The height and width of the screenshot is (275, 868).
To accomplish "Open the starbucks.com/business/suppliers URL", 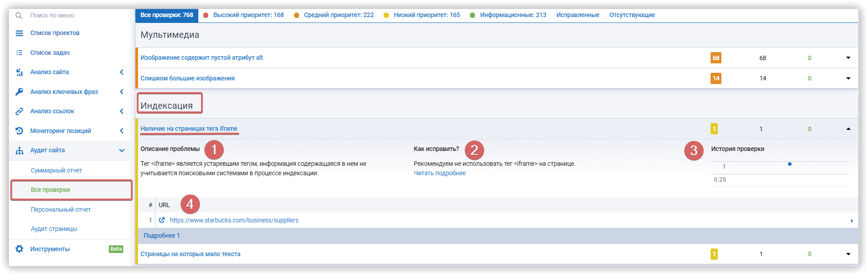I will [234, 220].
